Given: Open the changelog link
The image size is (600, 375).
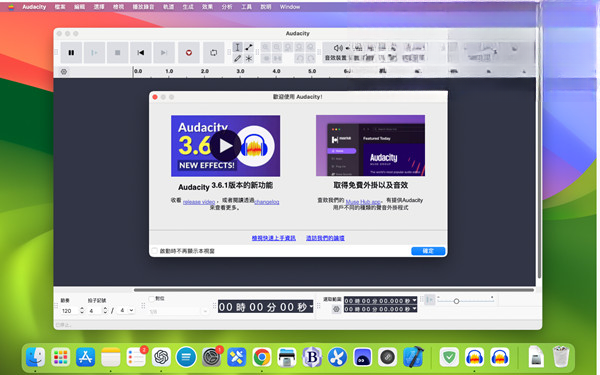Looking at the screenshot, I should coord(267,202).
